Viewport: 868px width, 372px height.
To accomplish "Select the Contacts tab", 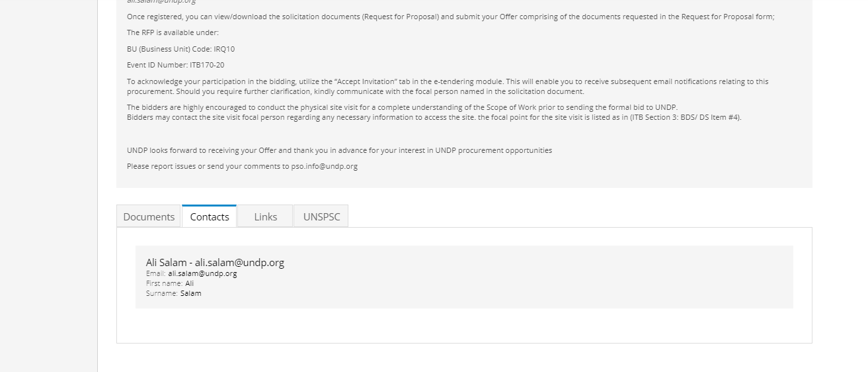I will [x=210, y=216].
